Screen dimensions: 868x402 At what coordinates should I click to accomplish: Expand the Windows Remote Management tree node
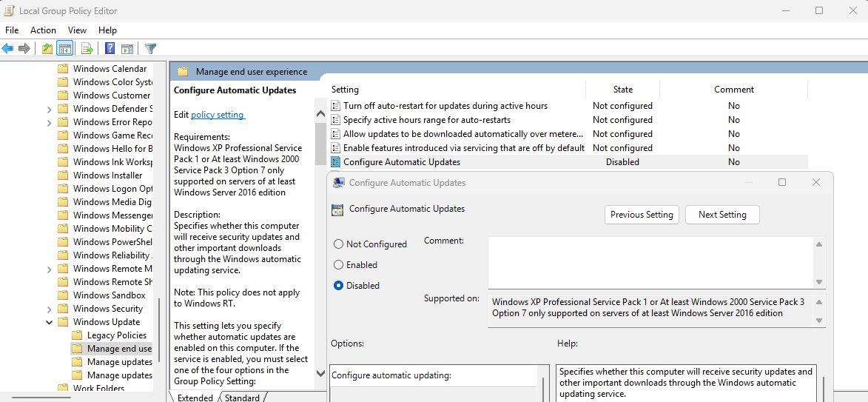pos(50,269)
